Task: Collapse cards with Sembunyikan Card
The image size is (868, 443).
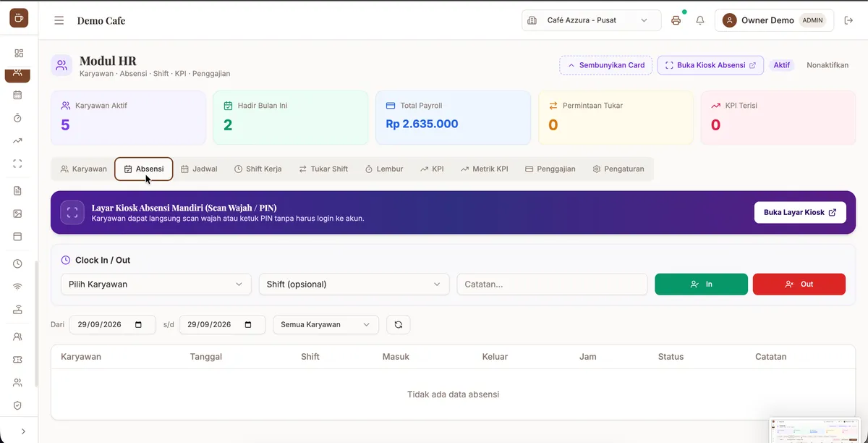Action: tap(606, 65)
